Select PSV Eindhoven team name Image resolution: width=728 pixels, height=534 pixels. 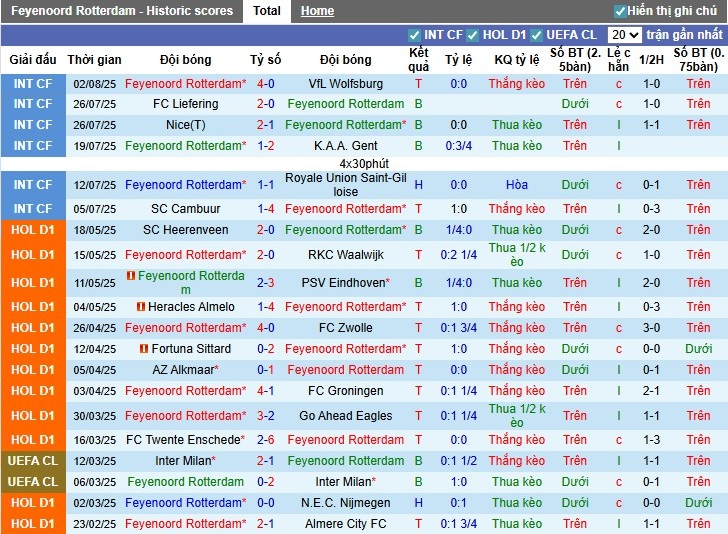tap(345, 283)
